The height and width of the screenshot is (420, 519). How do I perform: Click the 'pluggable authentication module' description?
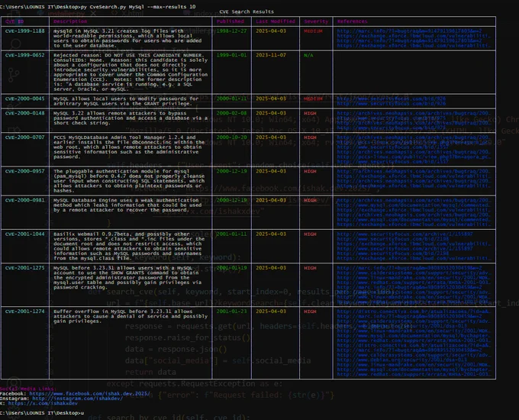point(129,180)
